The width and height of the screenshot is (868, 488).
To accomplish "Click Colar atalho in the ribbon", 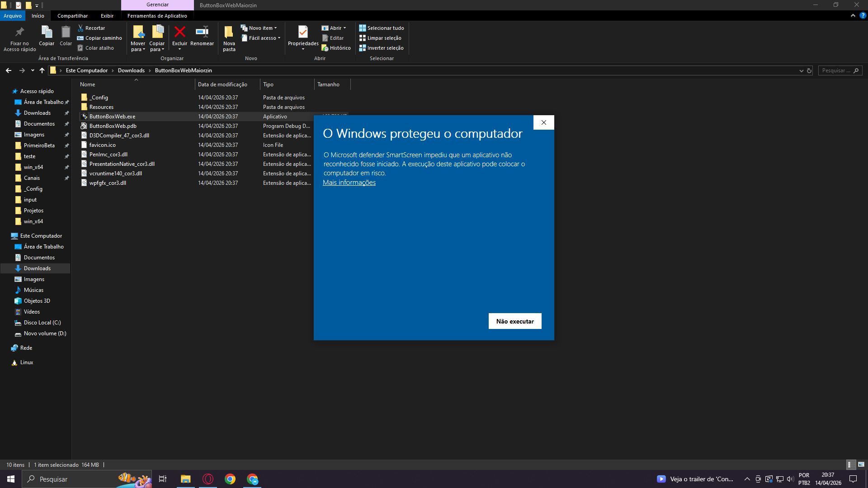I will tap(95, 48).
